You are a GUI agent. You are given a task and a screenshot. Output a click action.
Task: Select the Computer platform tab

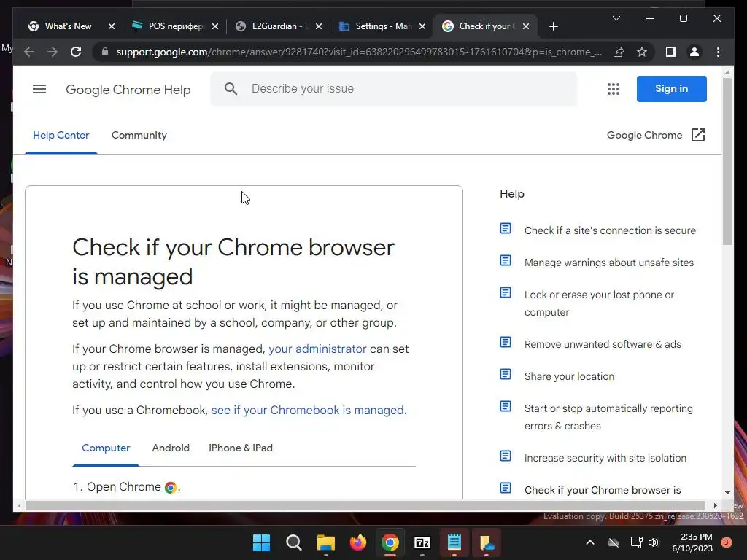(x=106, y=448)
